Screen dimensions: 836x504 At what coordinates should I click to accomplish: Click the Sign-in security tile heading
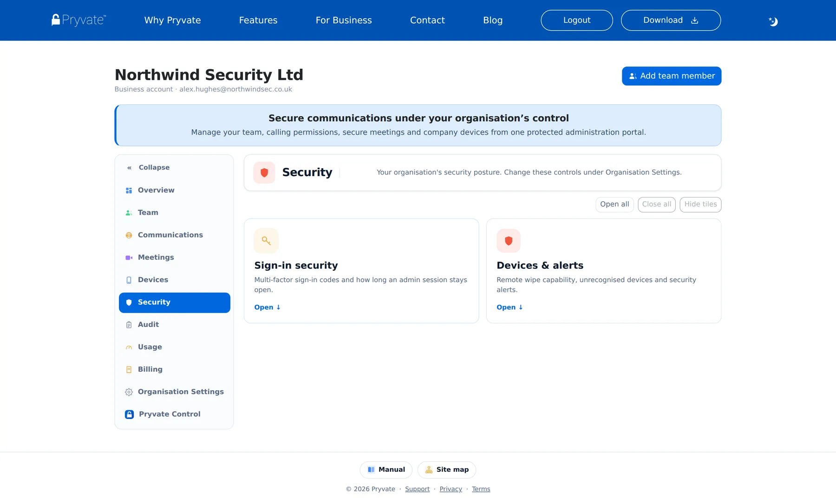coord(296,266)
